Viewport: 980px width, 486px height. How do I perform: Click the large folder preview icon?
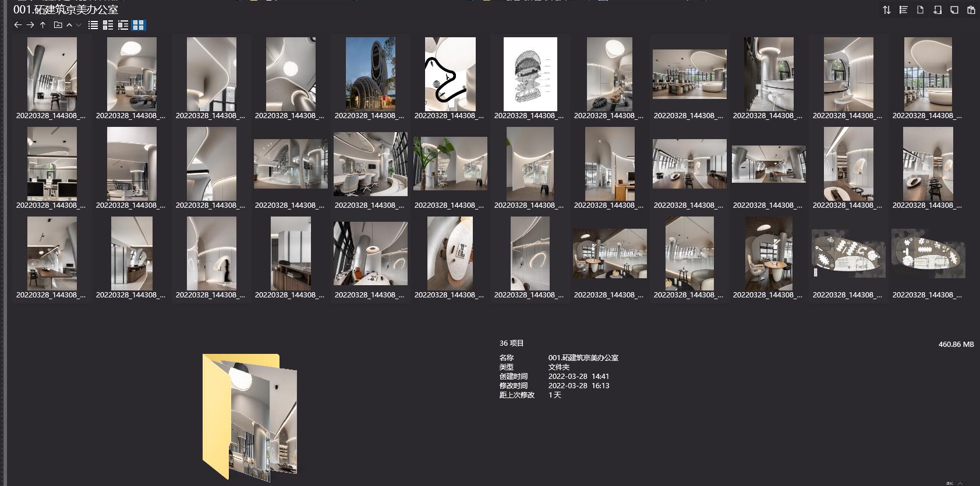(250, 417)
